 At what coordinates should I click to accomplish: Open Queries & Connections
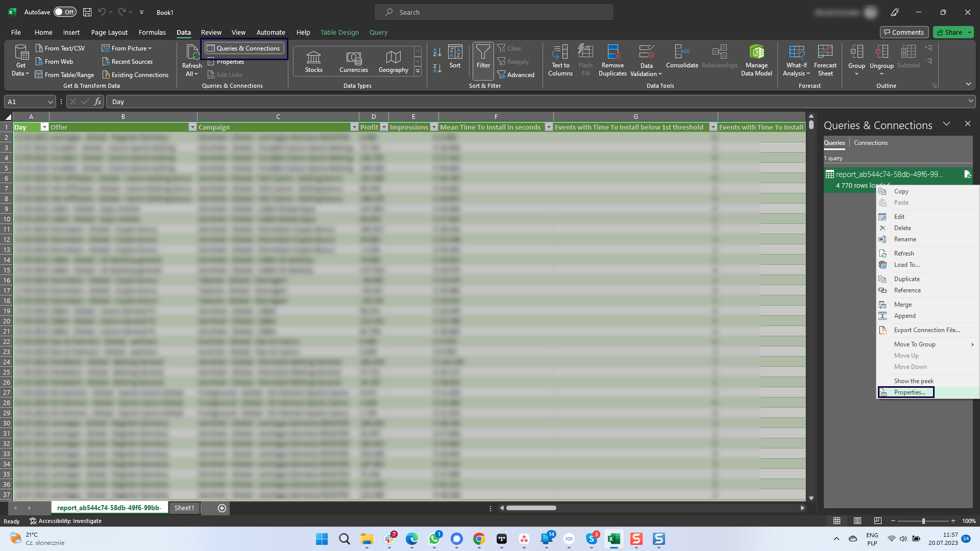pyautogui.click(x=244, y=48)
